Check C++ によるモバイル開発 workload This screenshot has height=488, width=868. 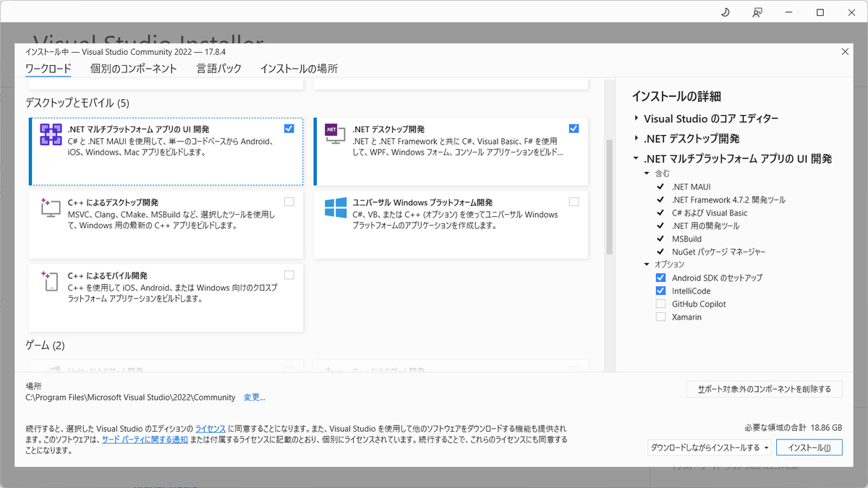pos(289,275)
